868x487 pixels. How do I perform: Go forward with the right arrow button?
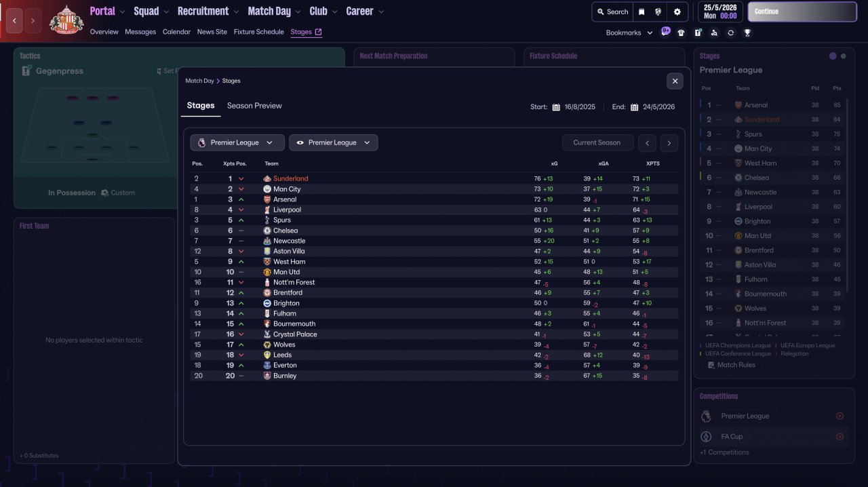point(33,21)
